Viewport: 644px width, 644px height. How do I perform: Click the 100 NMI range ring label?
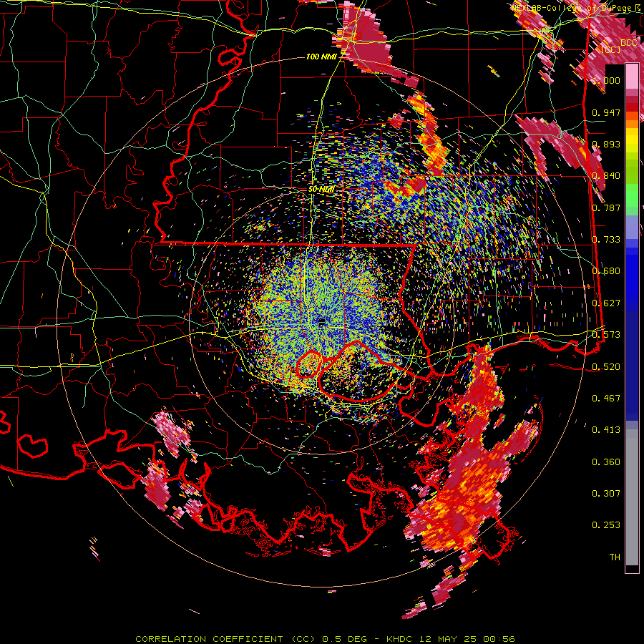point(321,57)
